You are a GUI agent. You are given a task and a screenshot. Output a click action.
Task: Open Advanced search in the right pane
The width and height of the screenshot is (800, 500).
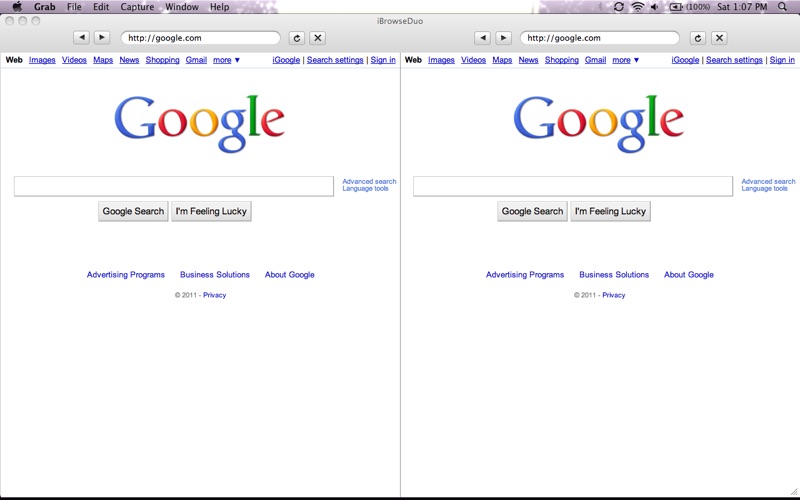(768, 181)
